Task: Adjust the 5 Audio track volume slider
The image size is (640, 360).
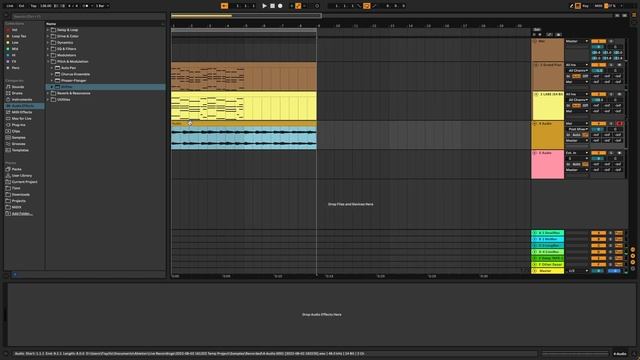Action: click(x=598, y=158)
